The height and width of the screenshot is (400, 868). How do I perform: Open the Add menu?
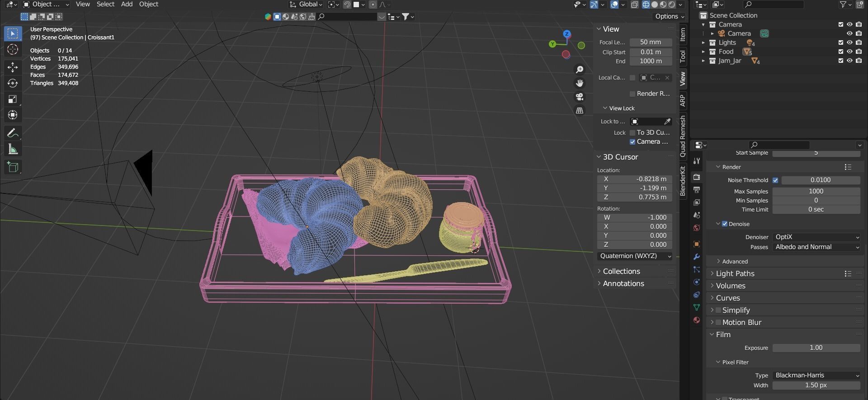[127, 4]
